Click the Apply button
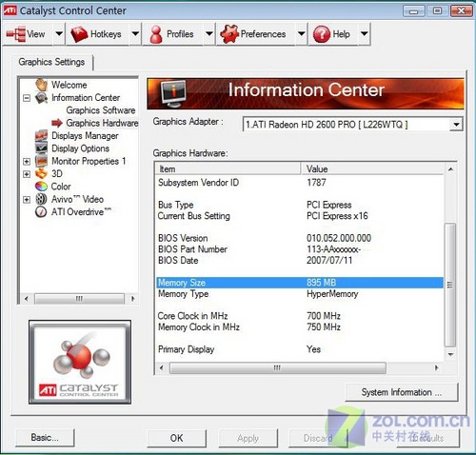 (248, 438)
